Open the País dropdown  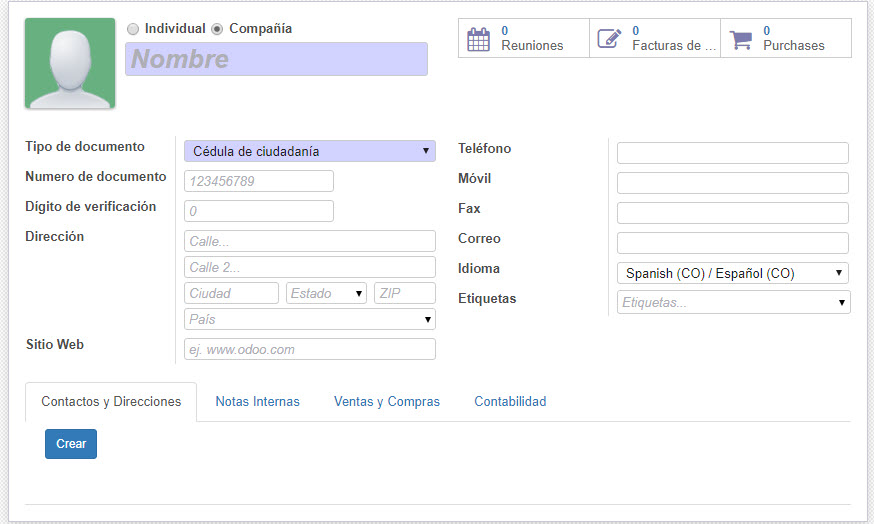[x=310, y=319]
